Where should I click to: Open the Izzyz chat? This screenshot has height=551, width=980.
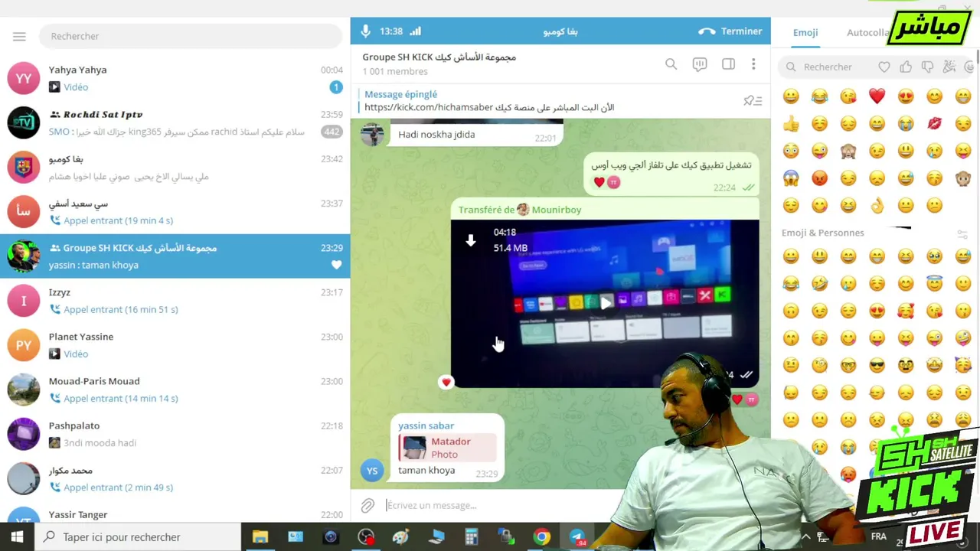[x=175, y=300]
